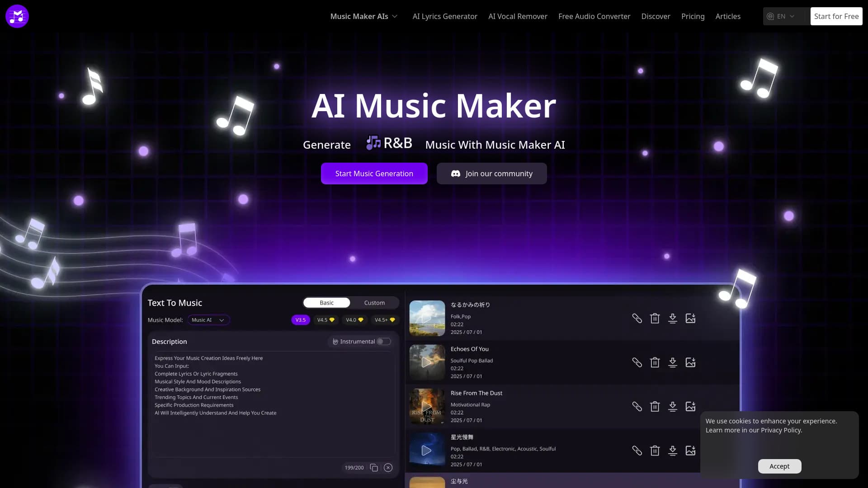The height and width of the screenshot is (488, 868).
Task: Click the Music Maker logo
Action: (x=17, y=16)
